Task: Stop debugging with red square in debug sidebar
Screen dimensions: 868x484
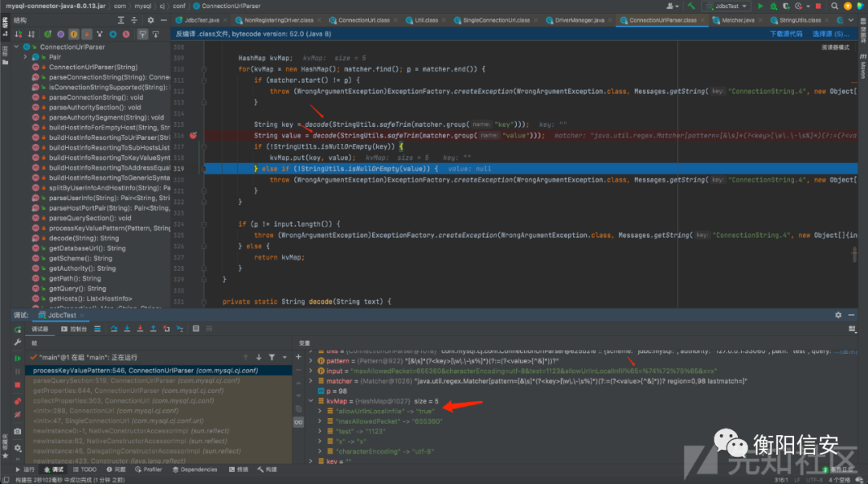Action: (18, 385)
